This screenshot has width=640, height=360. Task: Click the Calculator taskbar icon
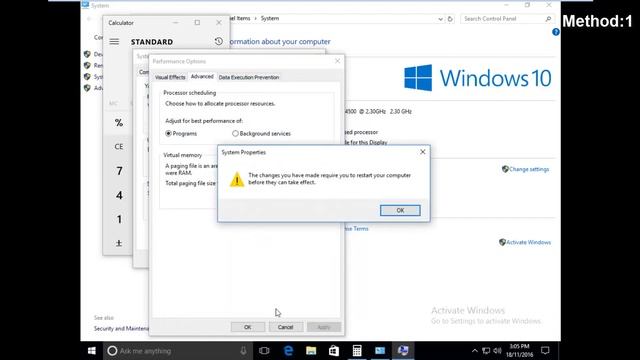(x=357, y=351)
